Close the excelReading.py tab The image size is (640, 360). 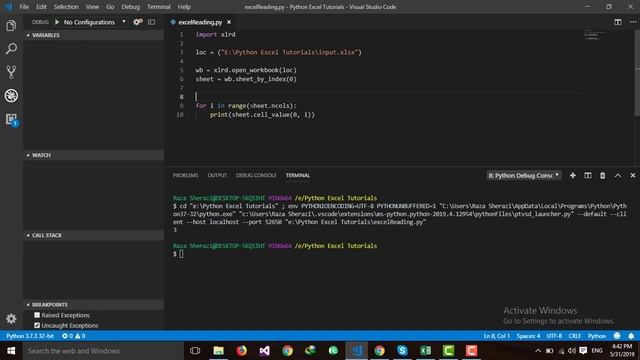pyautogui.click(x=229, y=22)
